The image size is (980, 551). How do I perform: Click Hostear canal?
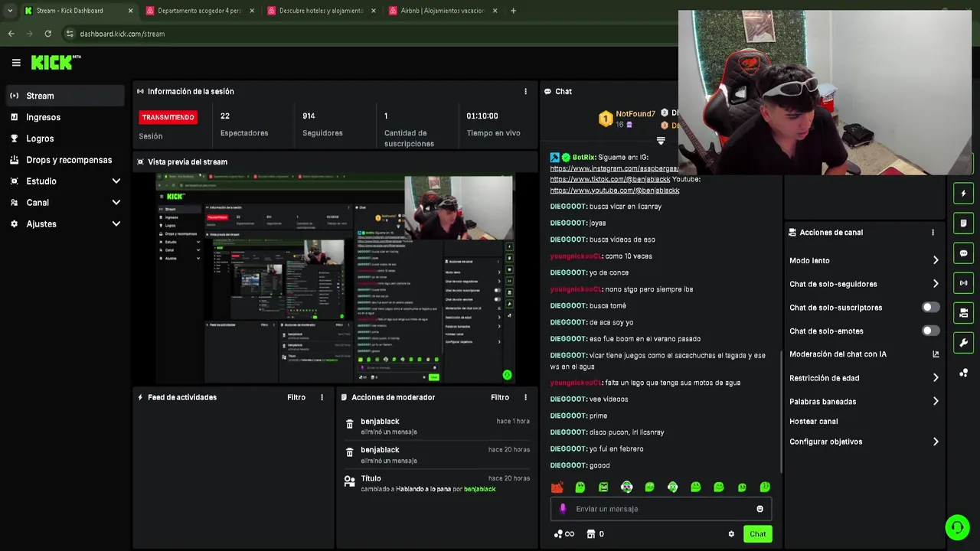coord(814,422)
